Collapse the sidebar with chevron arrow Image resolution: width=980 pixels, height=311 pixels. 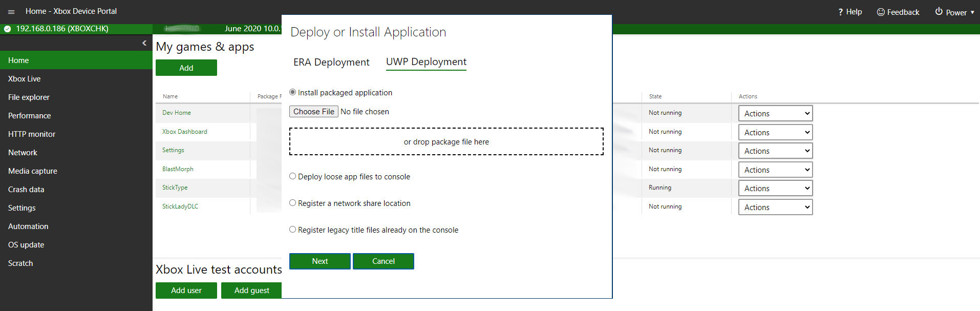[x=144, y=43]
